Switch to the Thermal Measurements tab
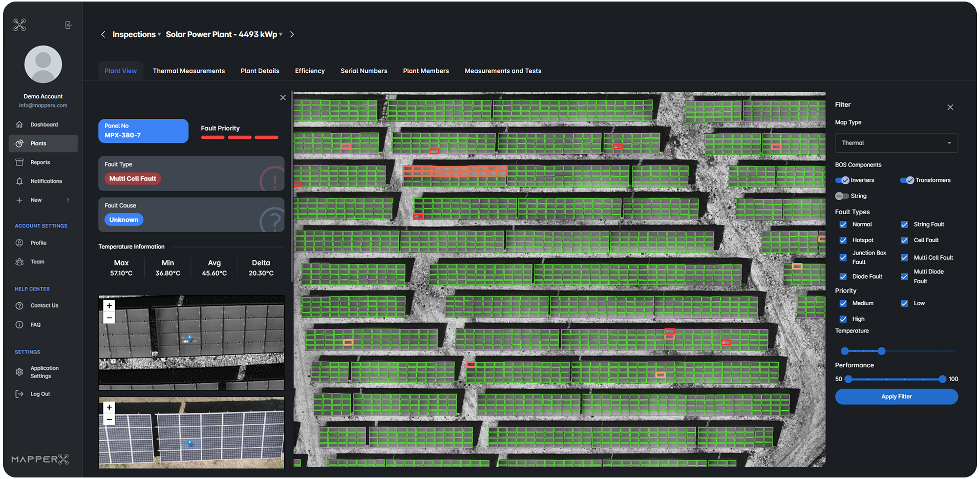This screenshot has width=980, height=479. (x=188, y=71)
